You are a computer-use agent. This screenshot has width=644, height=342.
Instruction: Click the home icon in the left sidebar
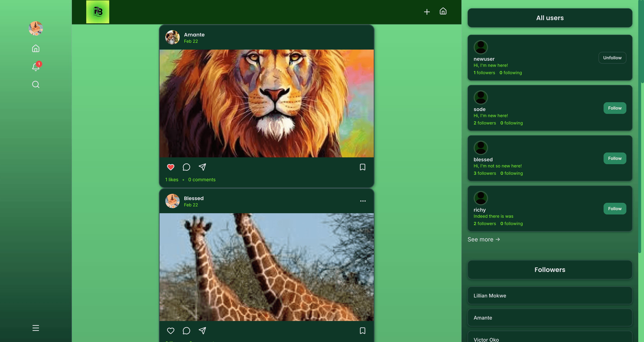[x=36, y=48]
